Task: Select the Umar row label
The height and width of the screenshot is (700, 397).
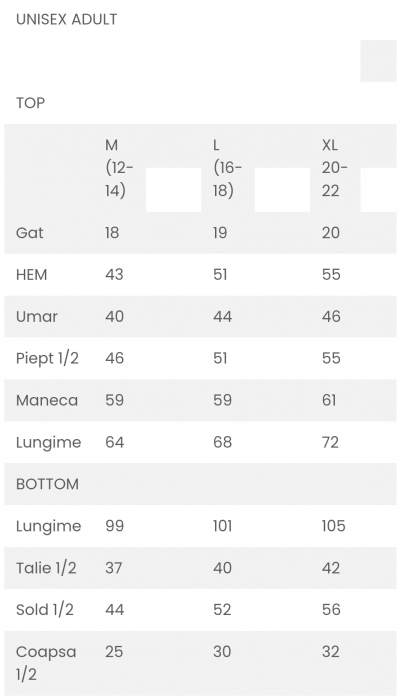Action: tap(37, 317)
